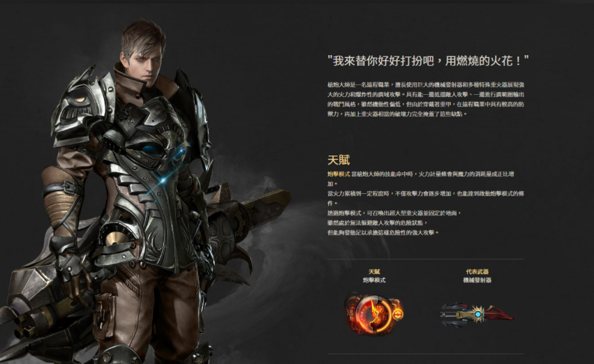Click the yellow 砲擊模式 highlighted term in the paragraph

(x=339, y=174)
